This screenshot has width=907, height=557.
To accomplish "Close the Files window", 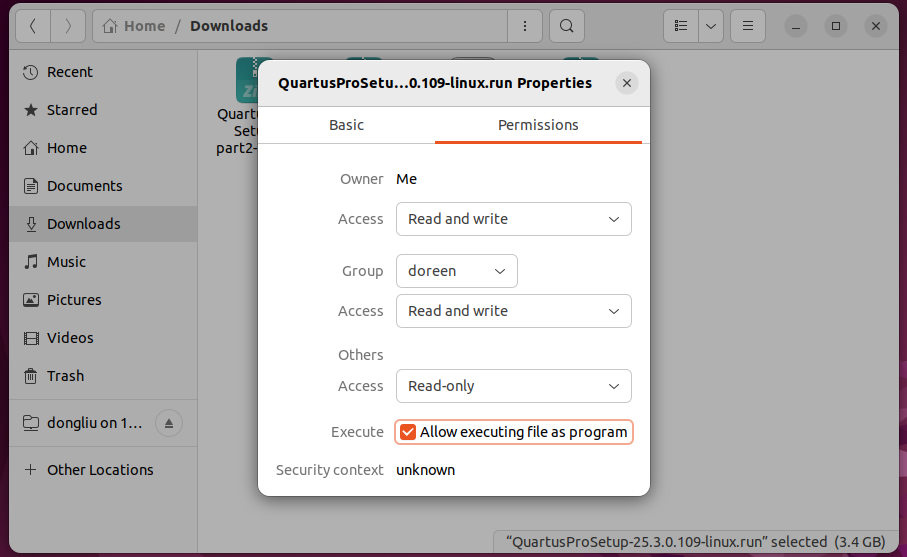I will (876, 26).
